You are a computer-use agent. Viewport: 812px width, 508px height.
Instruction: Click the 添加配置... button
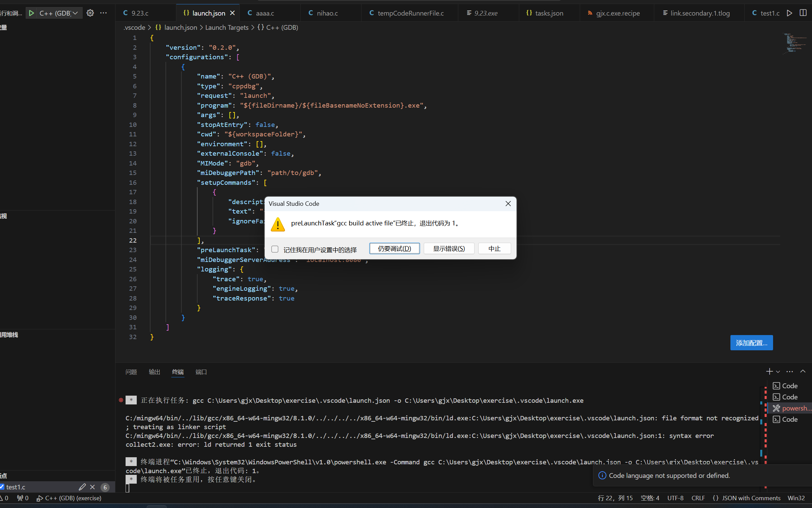point(751,343)
